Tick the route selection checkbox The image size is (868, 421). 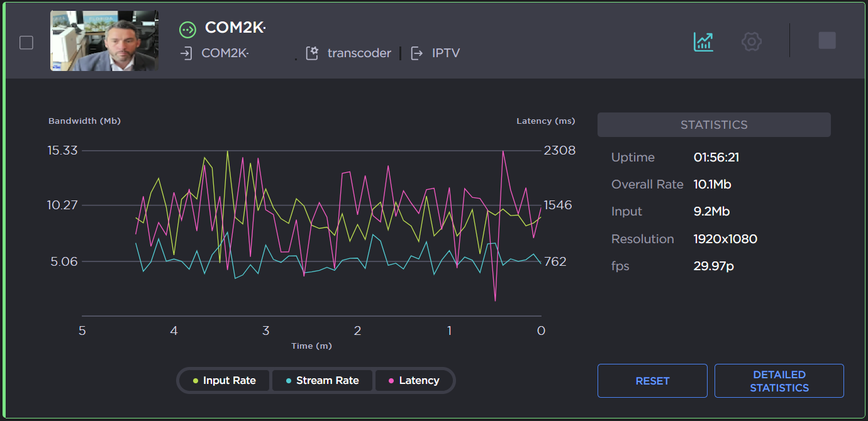pos(26,43)
